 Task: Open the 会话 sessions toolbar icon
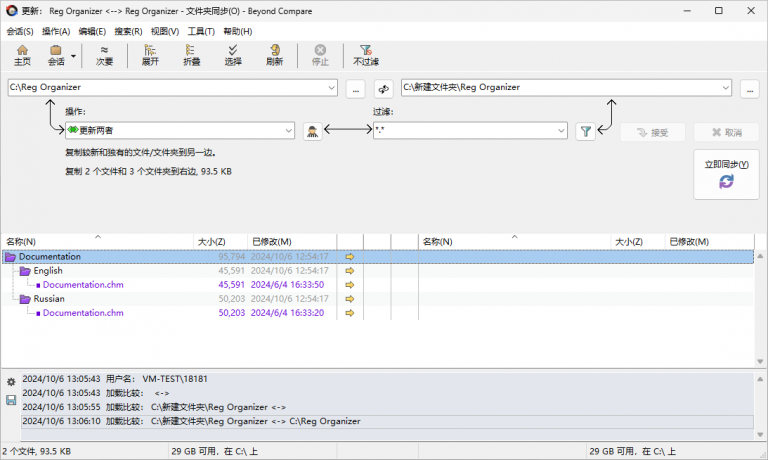pos(56,55)
